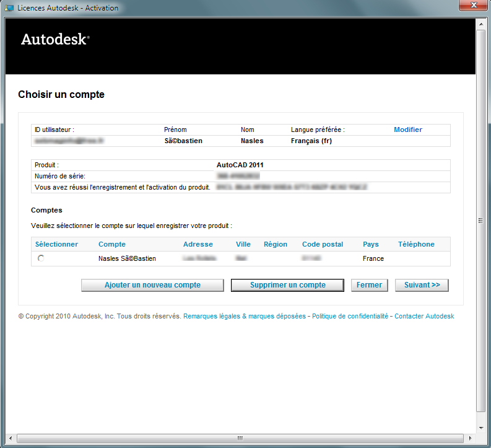Click the Compte column header
Viewport: 491px width, 448px height.
[111, 244]
